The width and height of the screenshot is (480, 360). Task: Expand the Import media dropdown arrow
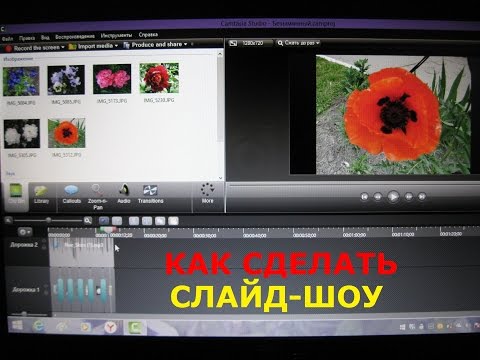point(116,46)
